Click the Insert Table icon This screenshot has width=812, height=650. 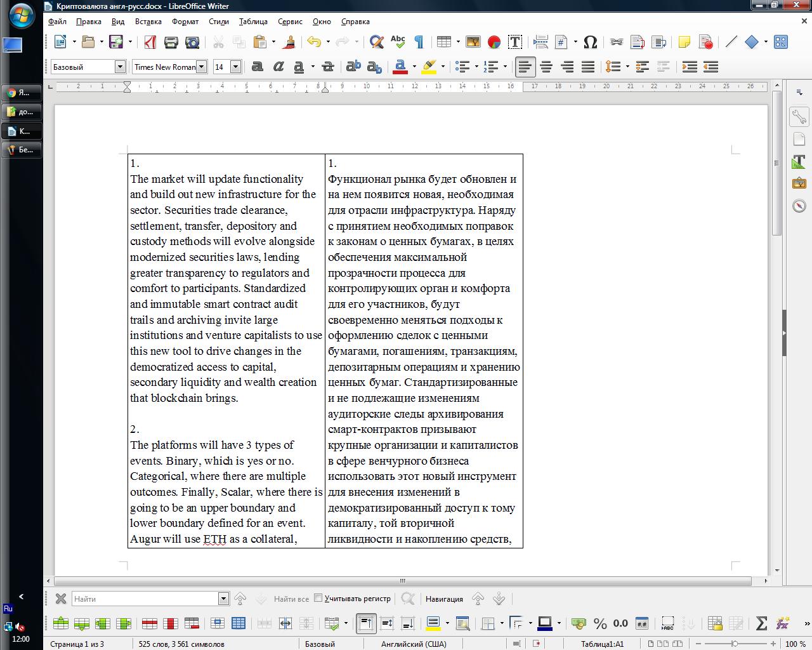click(x=444, y=42)
